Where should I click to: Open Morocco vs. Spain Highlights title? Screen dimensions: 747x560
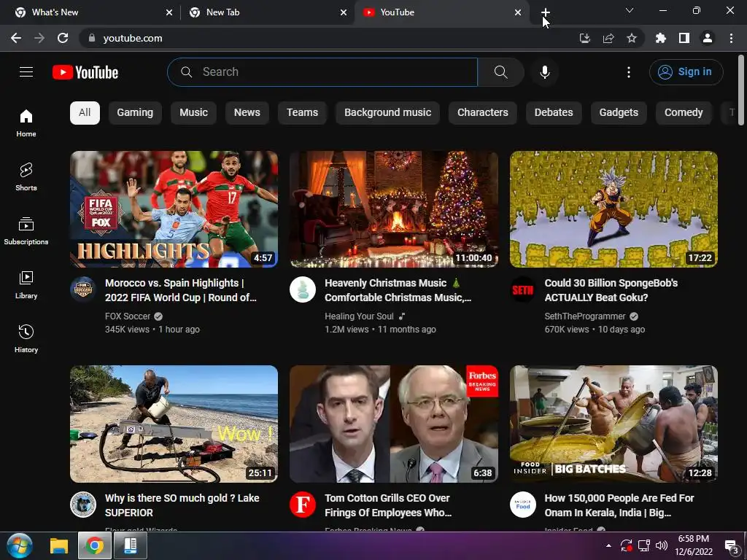181,290
